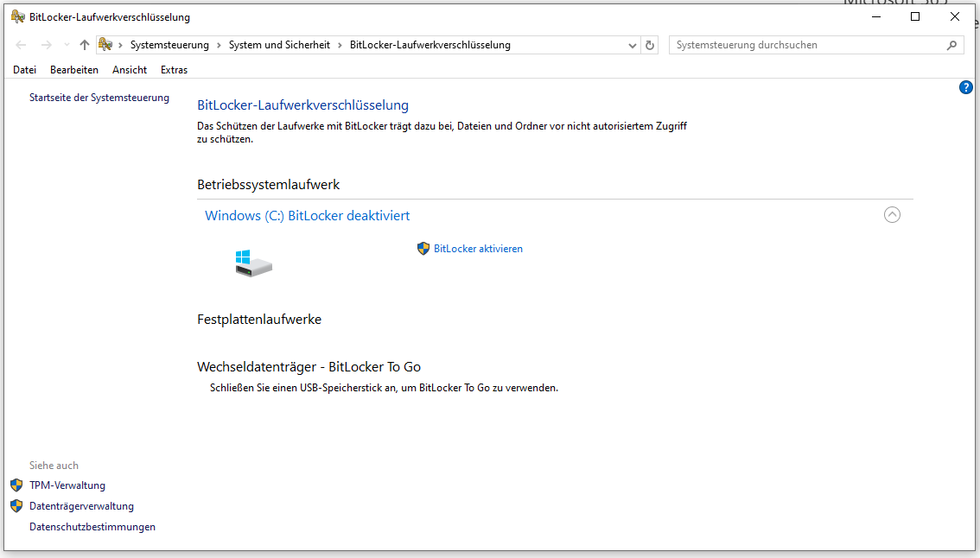Refresh the current view
980x558 pixels.
(649, 45)
